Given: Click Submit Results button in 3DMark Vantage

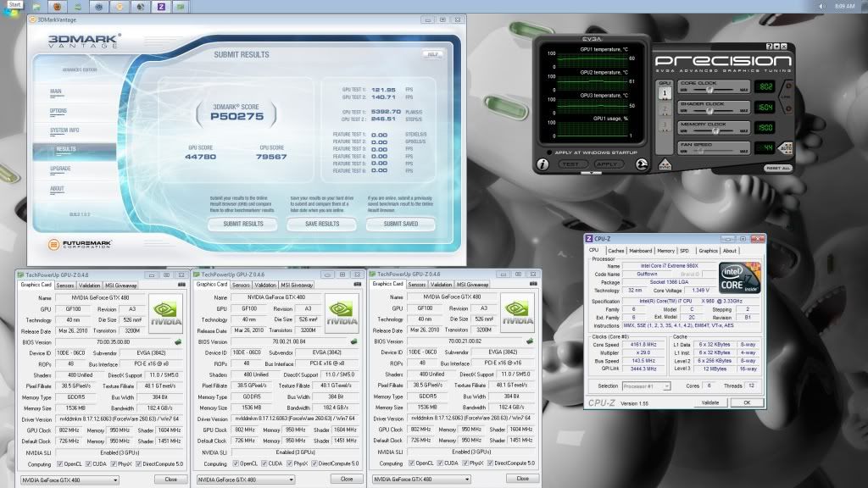Looking at the screenshot, I should (x=242, y=224).
